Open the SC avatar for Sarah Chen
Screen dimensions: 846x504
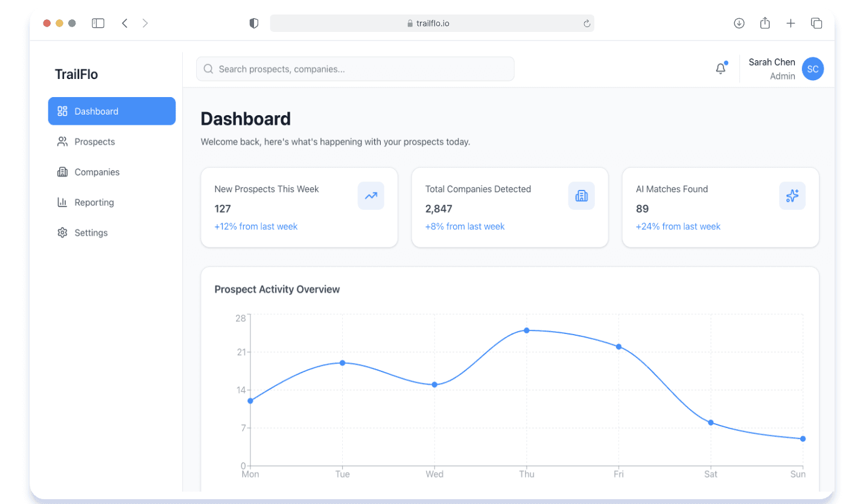click(812, 69)
